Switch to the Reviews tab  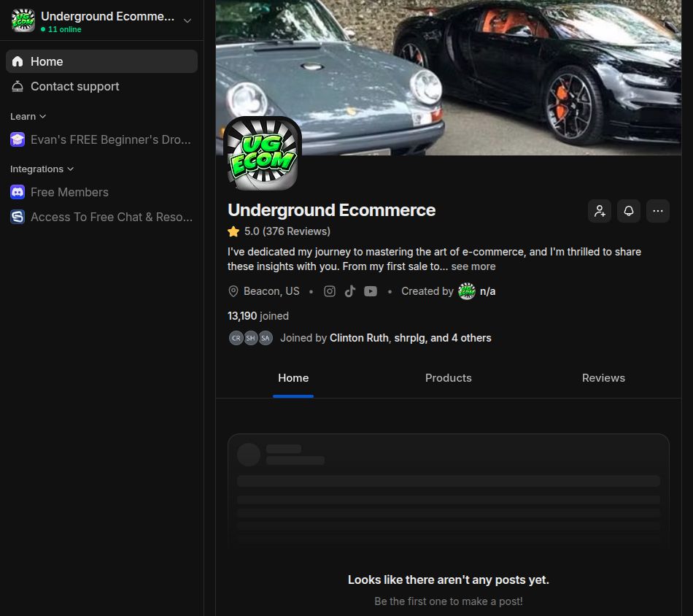tap(603, 378)
